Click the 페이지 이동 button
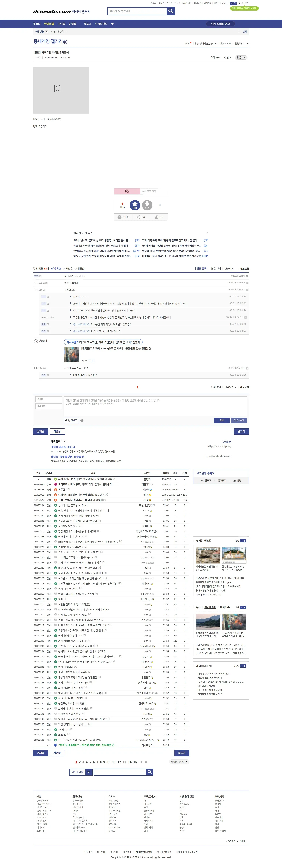 point(179,762)
